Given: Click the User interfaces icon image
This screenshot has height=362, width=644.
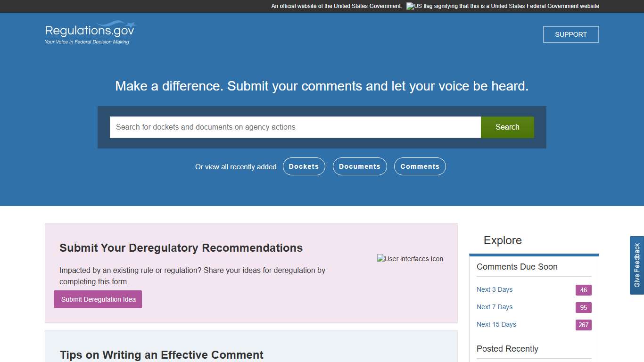Looking at the screenshot, I should coord(410,258).
